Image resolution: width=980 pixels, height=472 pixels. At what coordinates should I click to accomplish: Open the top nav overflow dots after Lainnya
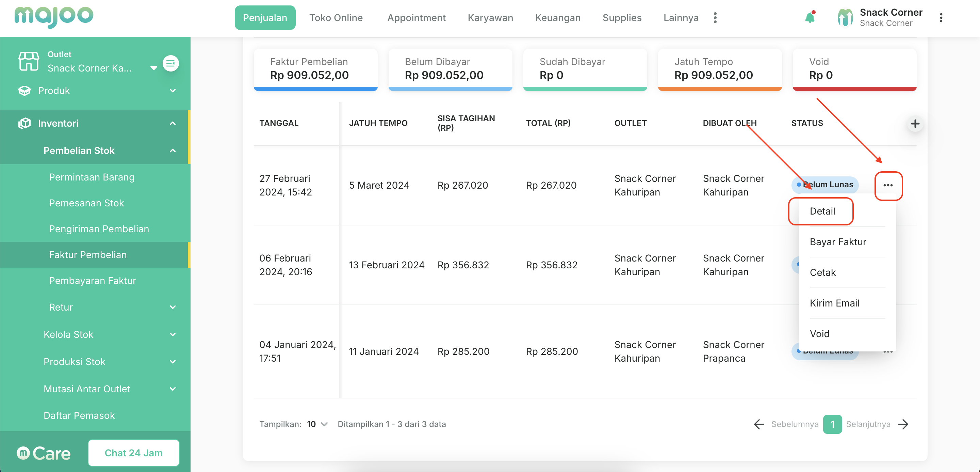pos(715,17)
